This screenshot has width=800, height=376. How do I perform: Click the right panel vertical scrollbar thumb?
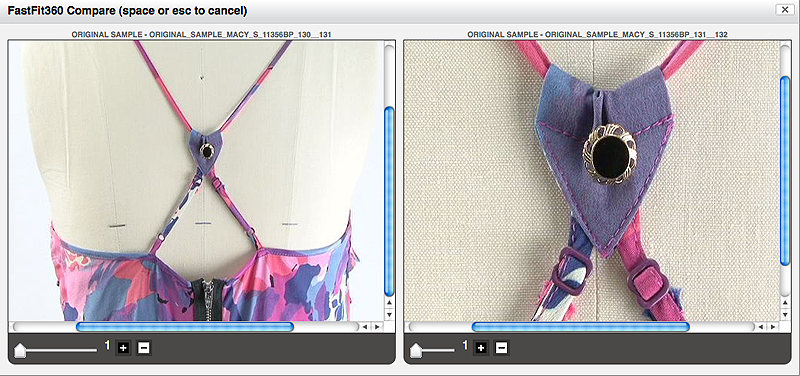point(785,170)
